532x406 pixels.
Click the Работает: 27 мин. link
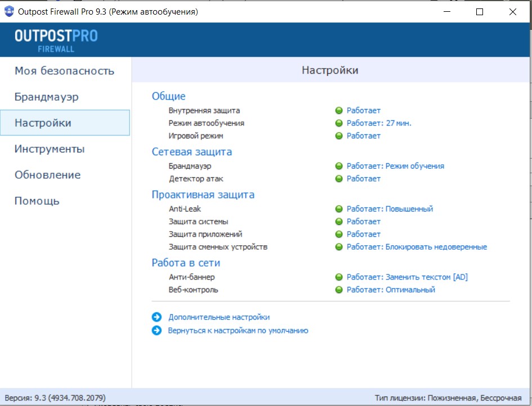point(379,123)
